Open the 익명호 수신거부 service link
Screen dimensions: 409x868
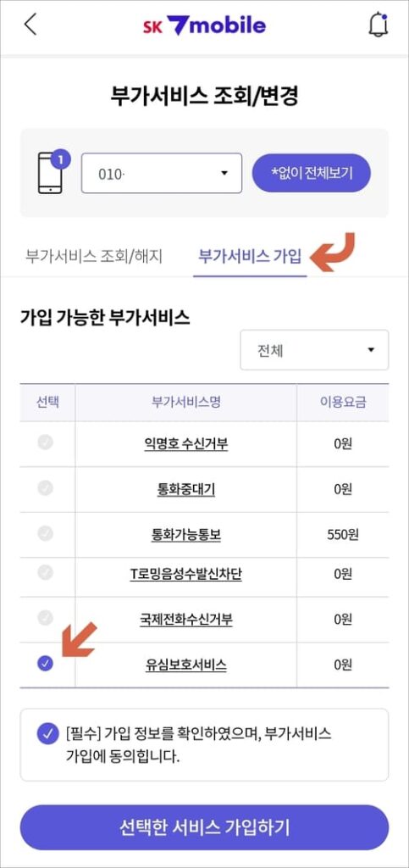click(185, 443)
